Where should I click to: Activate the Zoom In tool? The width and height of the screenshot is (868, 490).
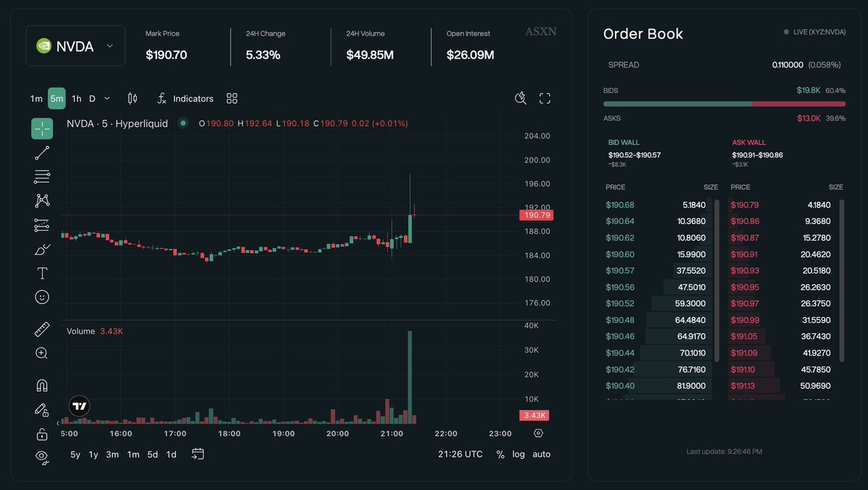[x=41, y=353]
